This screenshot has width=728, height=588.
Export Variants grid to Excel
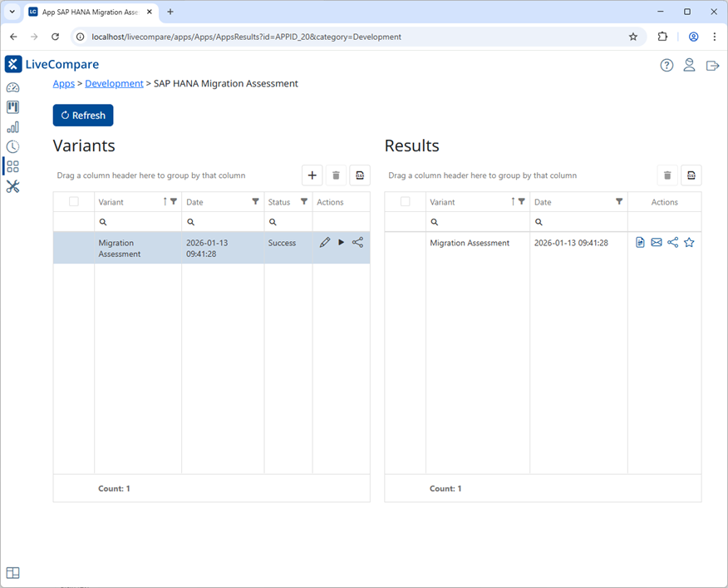coord(360,175)
